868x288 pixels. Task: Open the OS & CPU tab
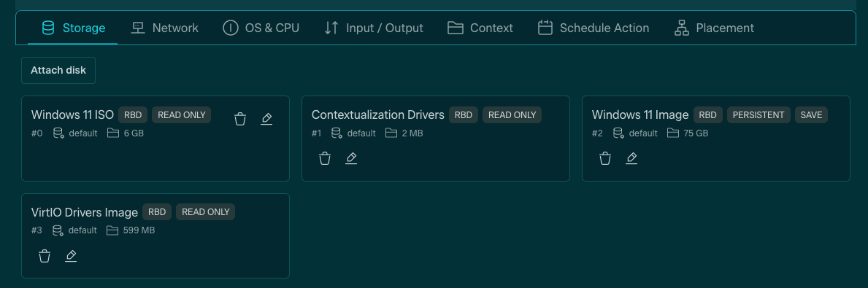(261, 28)
